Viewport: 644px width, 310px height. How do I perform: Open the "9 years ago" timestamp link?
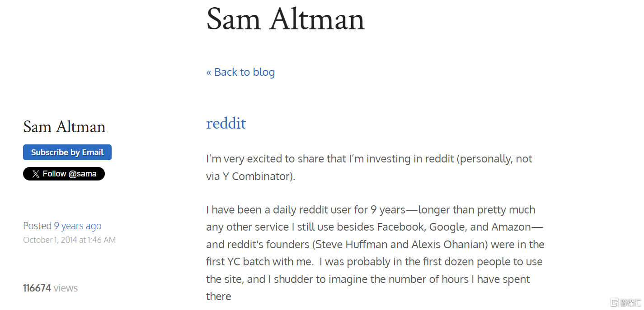78,226
